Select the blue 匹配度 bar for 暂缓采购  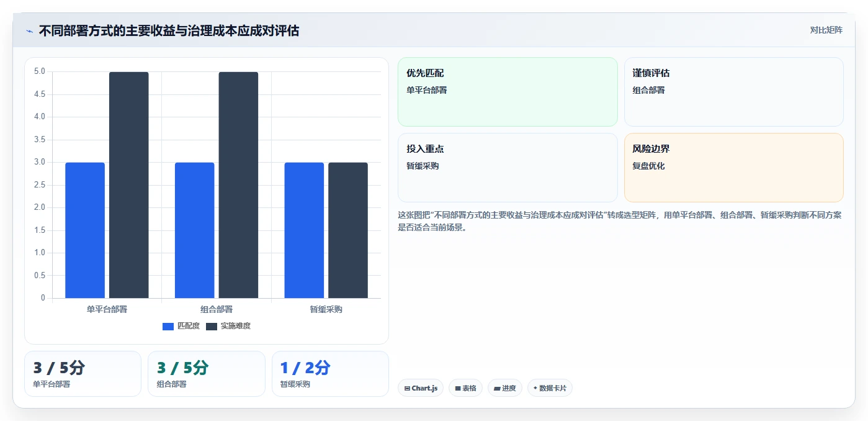click(x=304, y=230)
